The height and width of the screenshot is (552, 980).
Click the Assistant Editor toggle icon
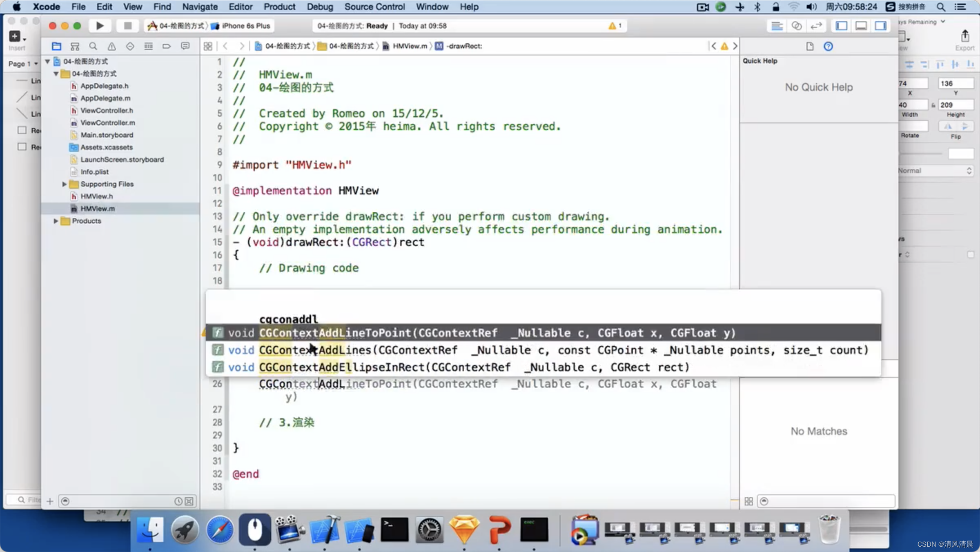pos(796,26)
